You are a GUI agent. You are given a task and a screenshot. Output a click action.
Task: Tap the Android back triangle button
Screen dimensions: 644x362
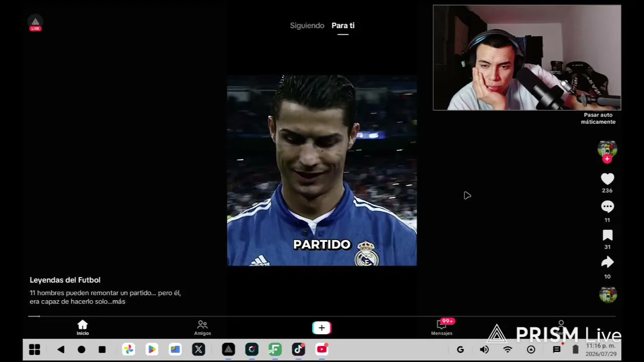tap(61, 349)
